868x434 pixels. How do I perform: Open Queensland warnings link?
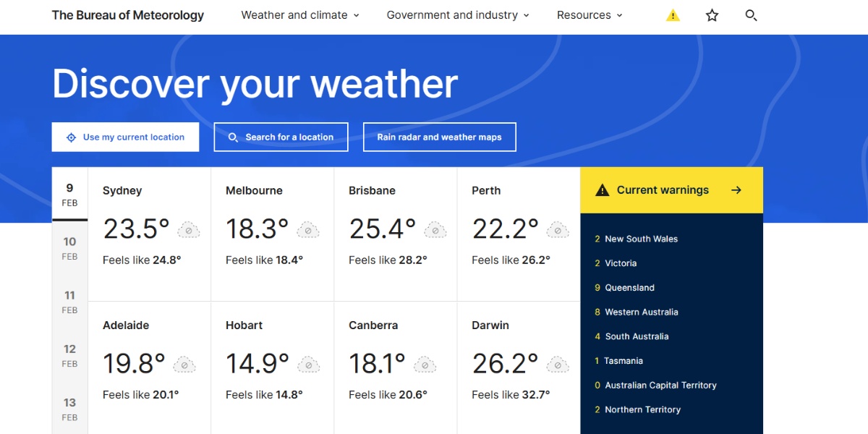pyautogui.click(x=629, y=287)
